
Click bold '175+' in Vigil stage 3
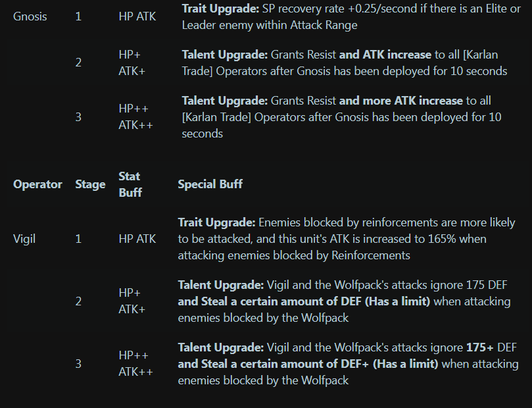(x=480, y=347)
